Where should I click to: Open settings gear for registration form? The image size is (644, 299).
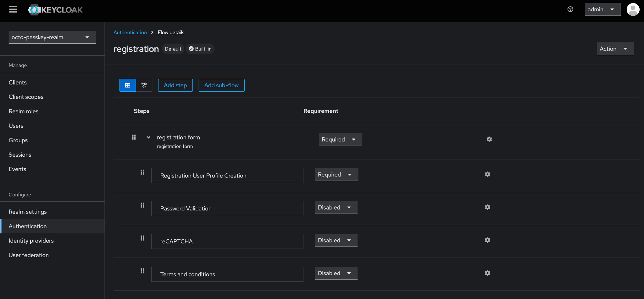tap(489, 139)
